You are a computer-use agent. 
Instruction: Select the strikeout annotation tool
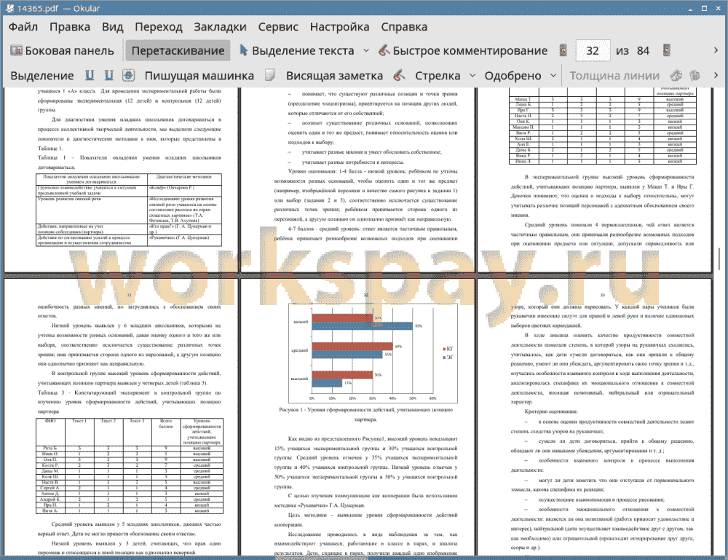(x=129, y=75)
